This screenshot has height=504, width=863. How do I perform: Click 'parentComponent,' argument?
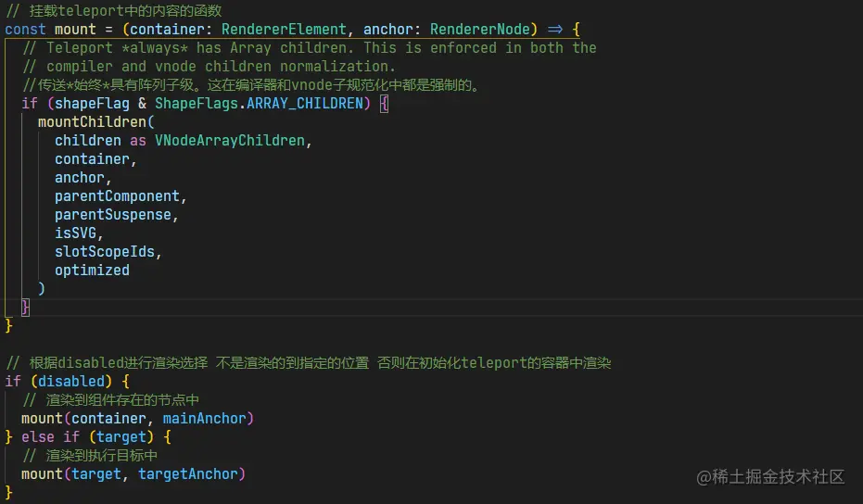[121, 196]
